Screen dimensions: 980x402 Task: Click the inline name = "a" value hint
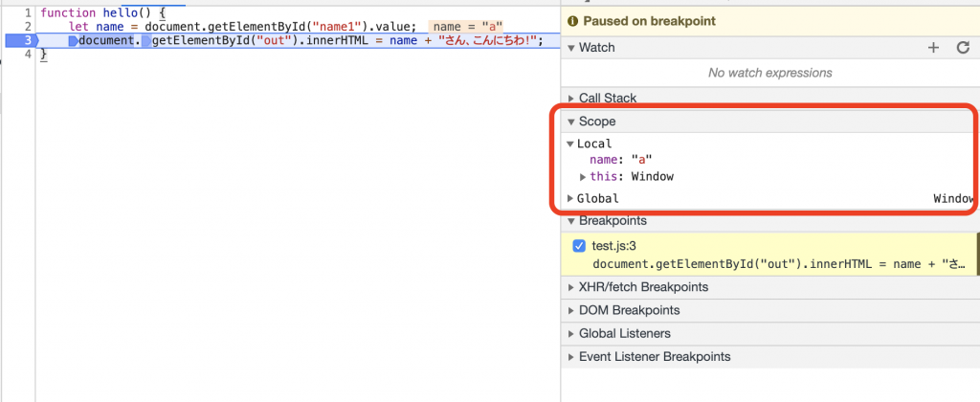click(468, 26)
